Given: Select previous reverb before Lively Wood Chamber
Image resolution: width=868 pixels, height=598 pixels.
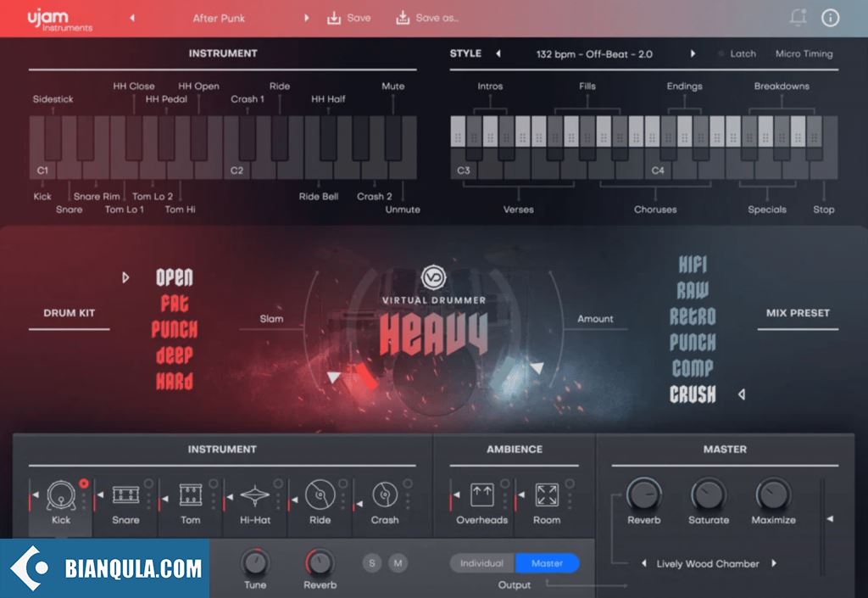Looking at the screenshot, I should point(644,563).
